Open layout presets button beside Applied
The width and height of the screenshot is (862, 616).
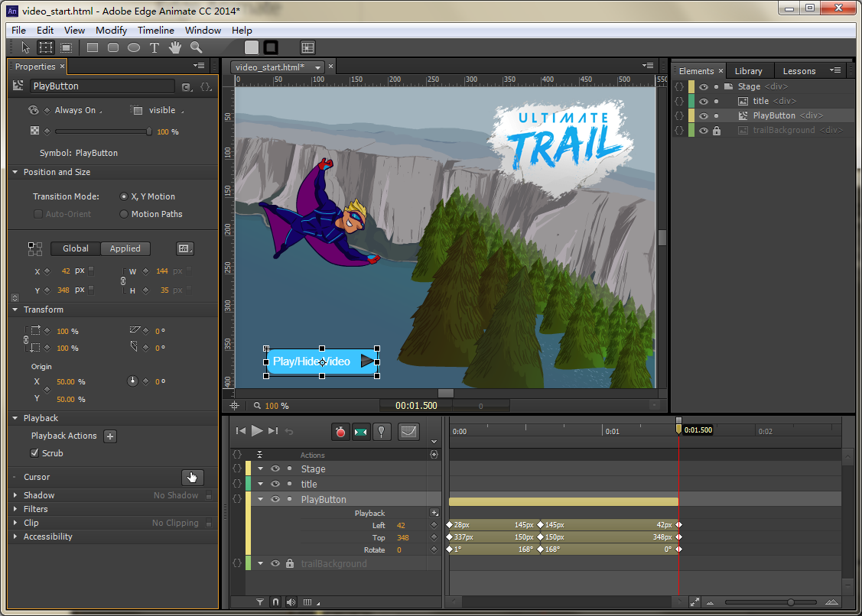click(184, 249)
